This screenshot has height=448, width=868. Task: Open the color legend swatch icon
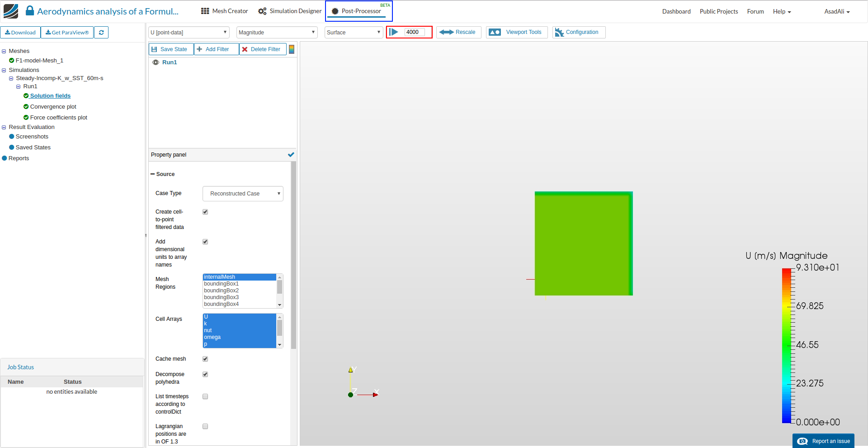coord(292,49)
